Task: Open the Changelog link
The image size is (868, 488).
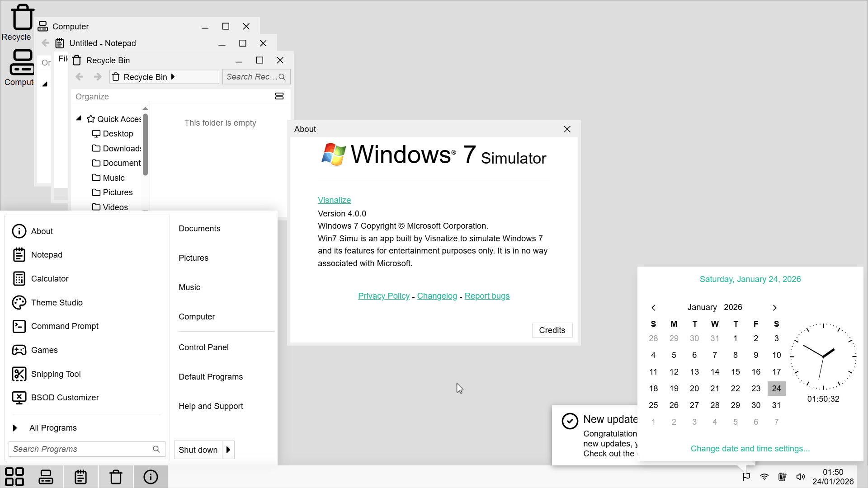Action: coord(437,296)
